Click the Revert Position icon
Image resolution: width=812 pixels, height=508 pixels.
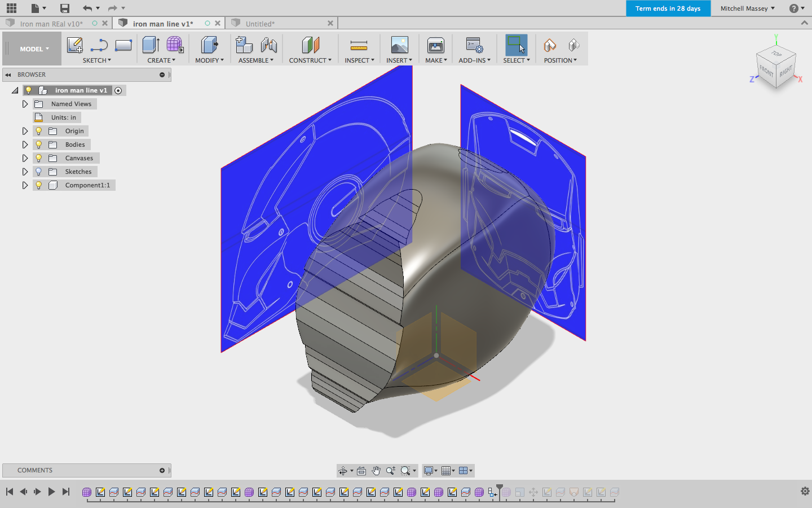(573, 45)
